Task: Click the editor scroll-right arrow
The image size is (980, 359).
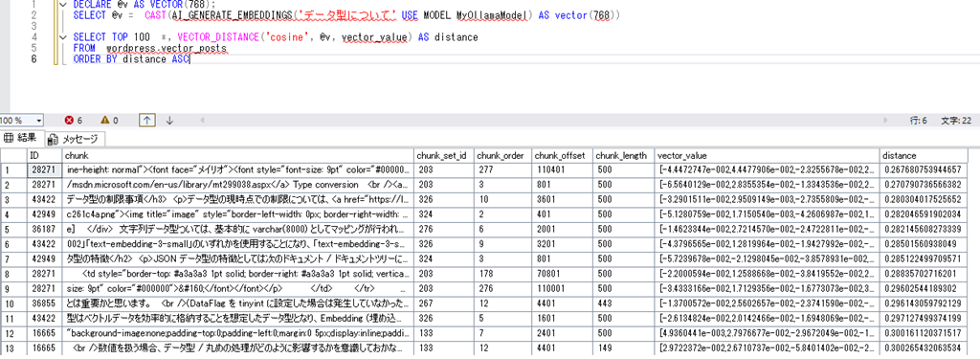Action: coord(884,120)
